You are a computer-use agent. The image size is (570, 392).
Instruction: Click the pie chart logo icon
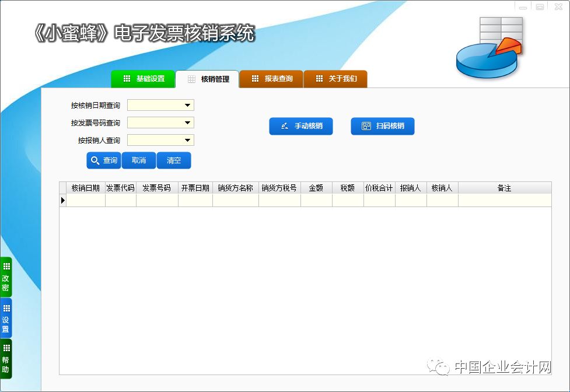pos(489,47)
